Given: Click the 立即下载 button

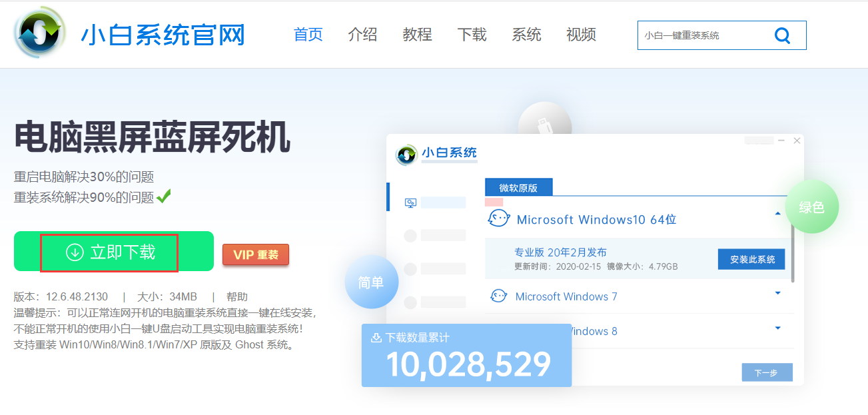Looking at the screenshot, I should pos(113,251).
